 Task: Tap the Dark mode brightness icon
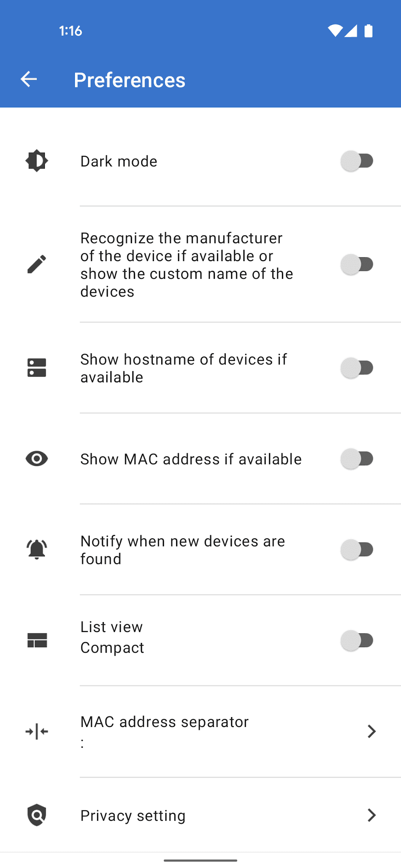pyautogui.click(x=37, y=161)
